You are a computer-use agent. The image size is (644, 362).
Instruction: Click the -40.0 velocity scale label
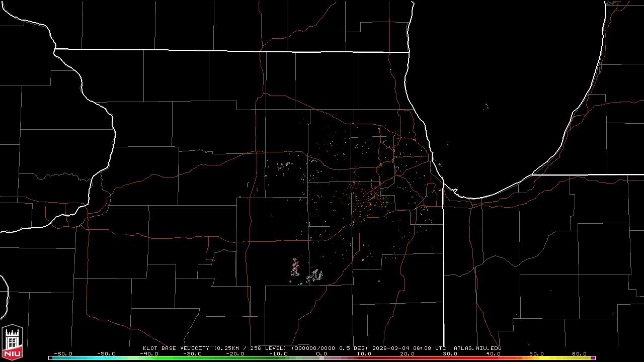point(149,353)
